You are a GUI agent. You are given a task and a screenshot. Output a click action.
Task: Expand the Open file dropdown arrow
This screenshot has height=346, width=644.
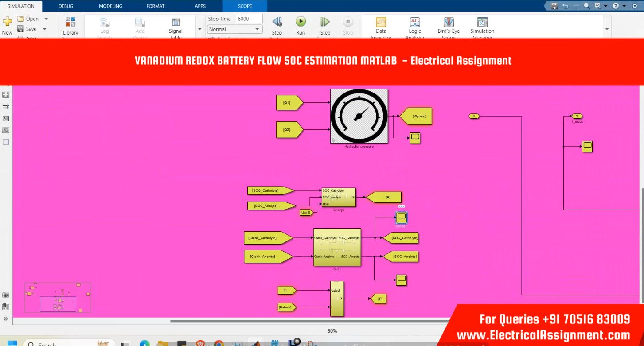[46, 19]
